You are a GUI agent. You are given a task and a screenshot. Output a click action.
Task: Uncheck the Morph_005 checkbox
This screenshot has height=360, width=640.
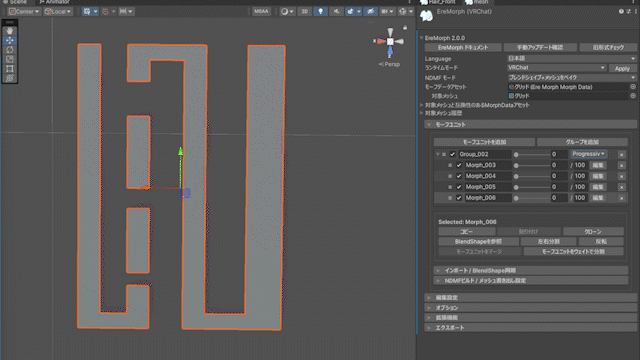pos(459,187)
